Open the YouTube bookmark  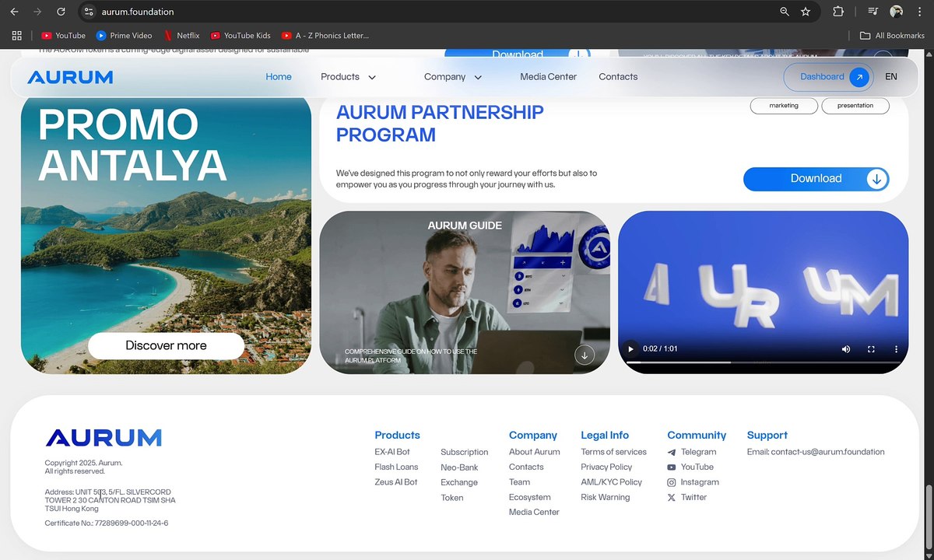click(63, 35)
